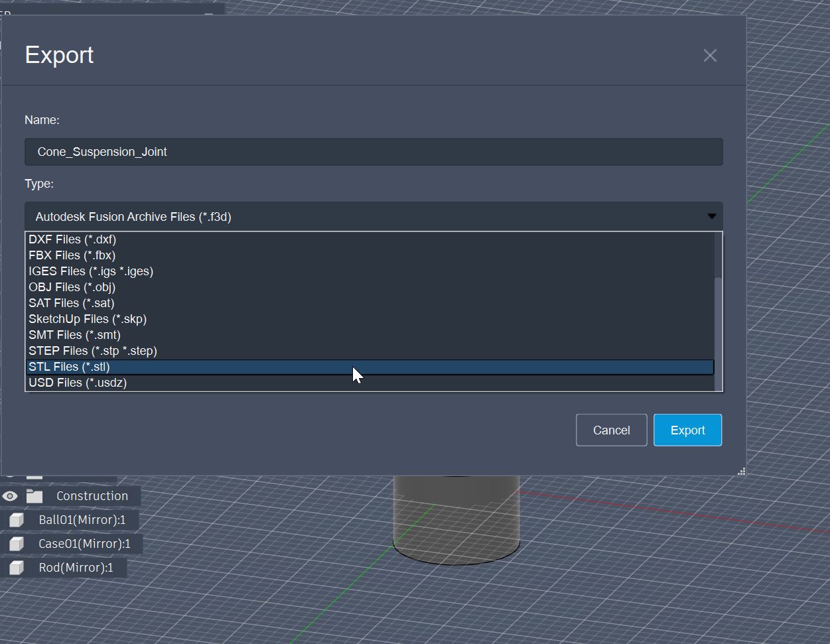Select Construction in the browser tree

pos(92,496)
